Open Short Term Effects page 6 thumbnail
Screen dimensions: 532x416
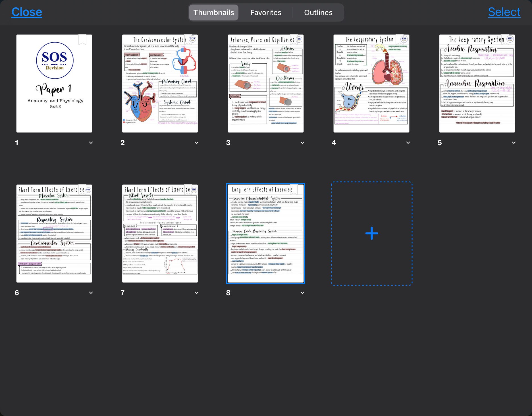click(54, 234)
